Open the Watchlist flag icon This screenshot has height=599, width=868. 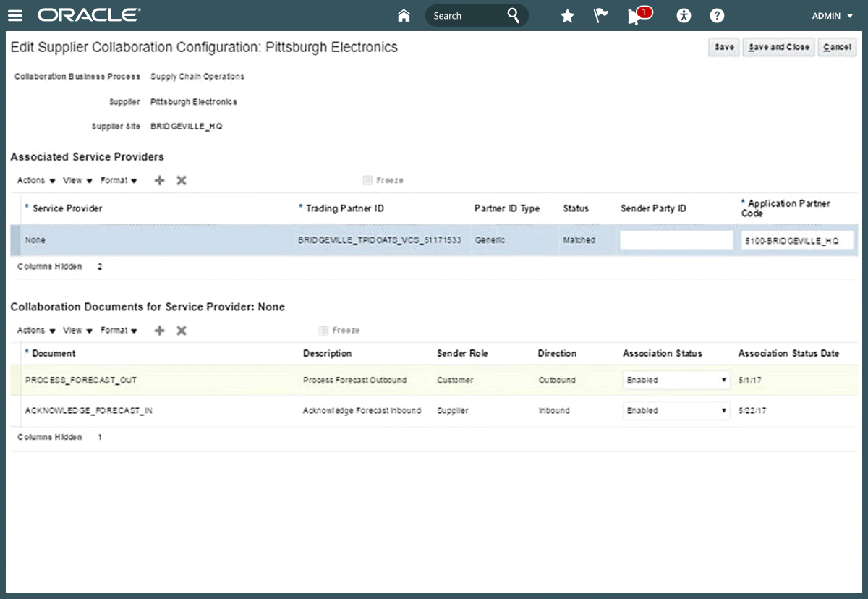[600, 16]
